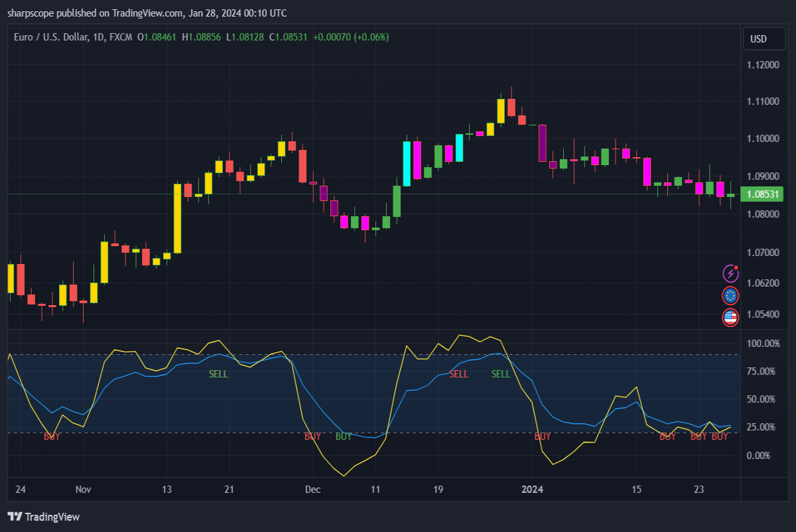
Task: Click the high value H1.08856
Action: [x=202, y=37]
